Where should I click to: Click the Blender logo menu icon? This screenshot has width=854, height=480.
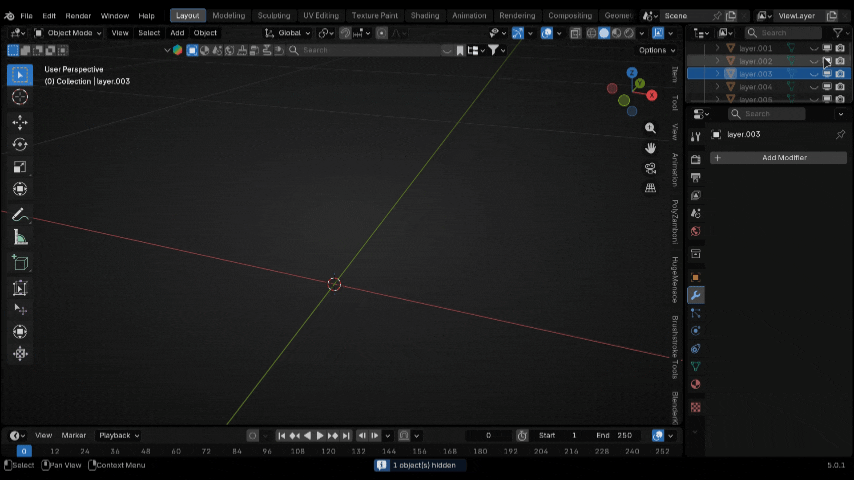click(x=9, y=16)
